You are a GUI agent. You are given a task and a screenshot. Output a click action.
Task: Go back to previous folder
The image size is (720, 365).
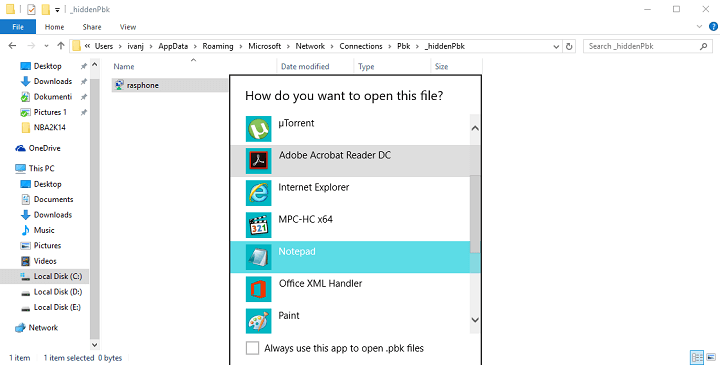[x=12, y=46]
